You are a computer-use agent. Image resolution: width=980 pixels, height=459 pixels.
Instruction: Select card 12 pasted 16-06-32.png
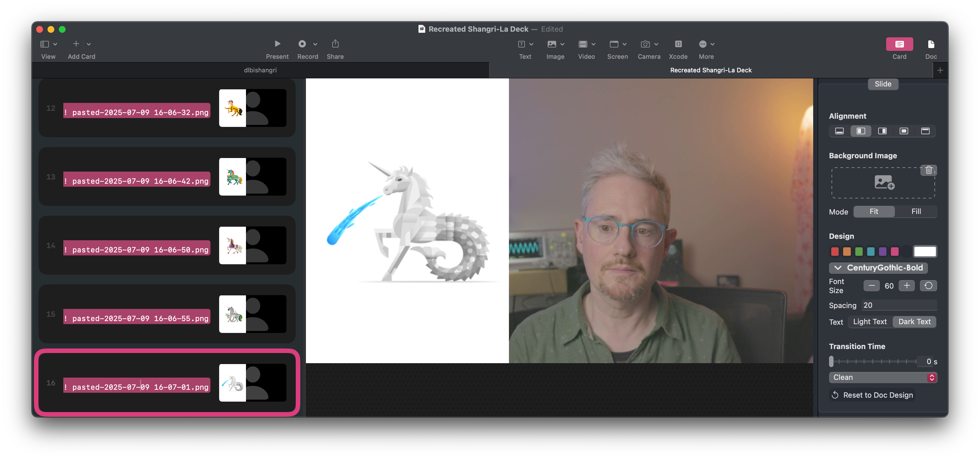click(167, 108)
